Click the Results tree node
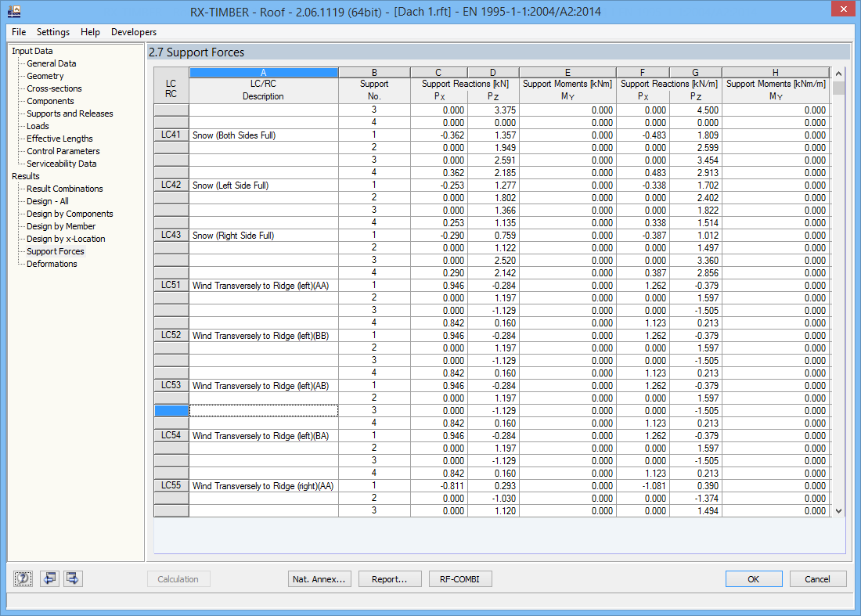861x616 pixels. pyautogui.click(x=26, y=176)
